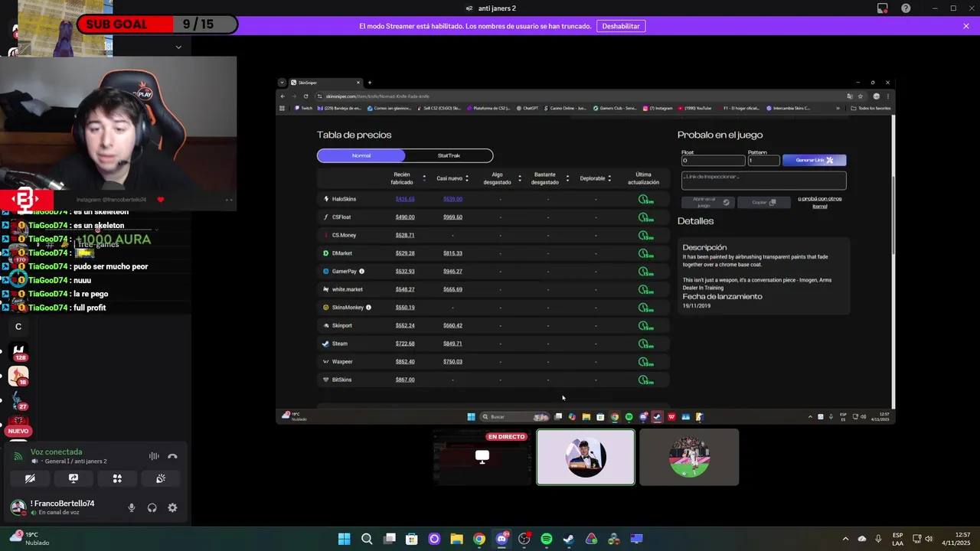Image resolution: width=980 pixels, height=551 pixels.
Task: Open the Instagram bookmark
Action: tap(658, 108)
